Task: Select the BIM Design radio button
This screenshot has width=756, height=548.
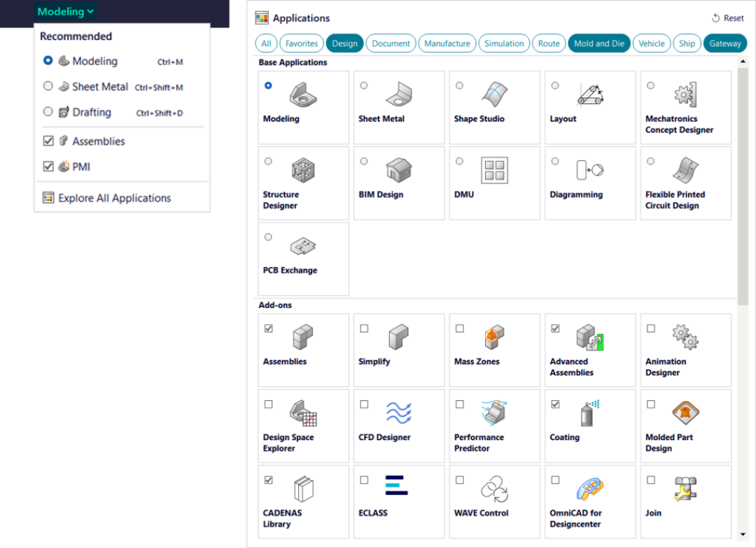Action: pyautogui.click(x=364, y=161)
